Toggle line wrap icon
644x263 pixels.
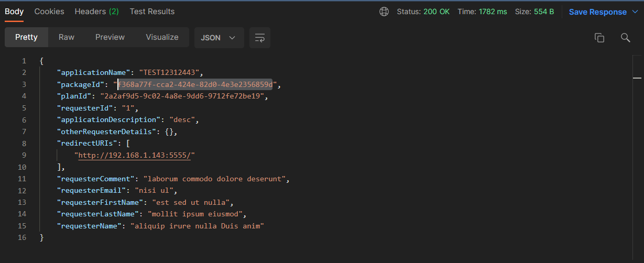pyautogui.click(x=260, y=38)
